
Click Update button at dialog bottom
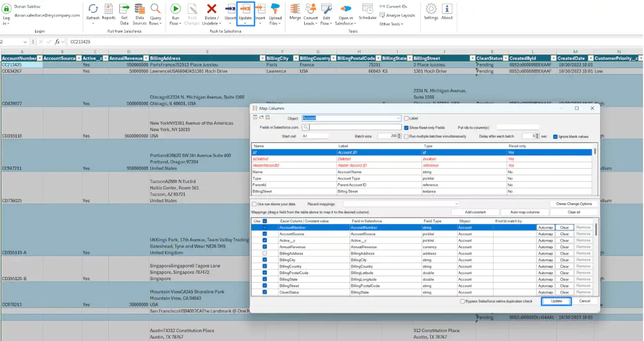556,301
